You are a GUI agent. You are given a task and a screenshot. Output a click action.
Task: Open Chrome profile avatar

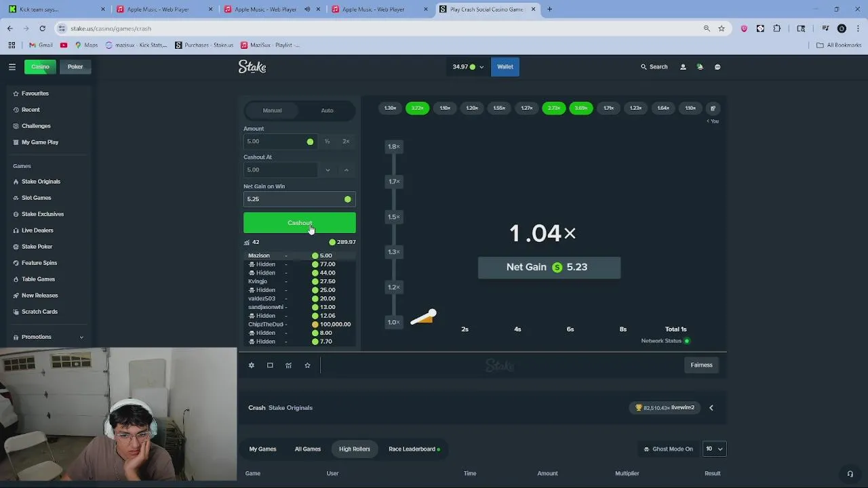click(842, 28)
